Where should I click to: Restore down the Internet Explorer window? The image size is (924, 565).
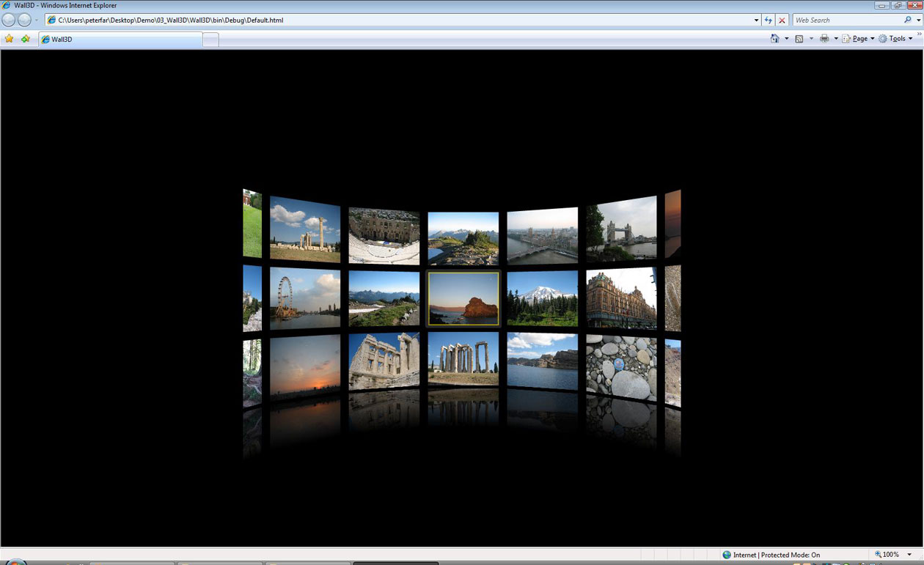(x=898, y=5)
